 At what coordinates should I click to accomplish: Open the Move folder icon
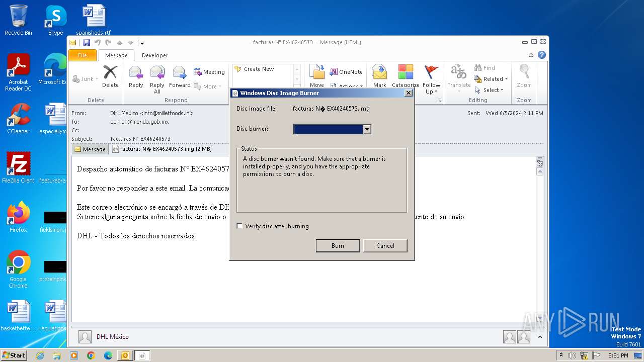coord(317,72)
